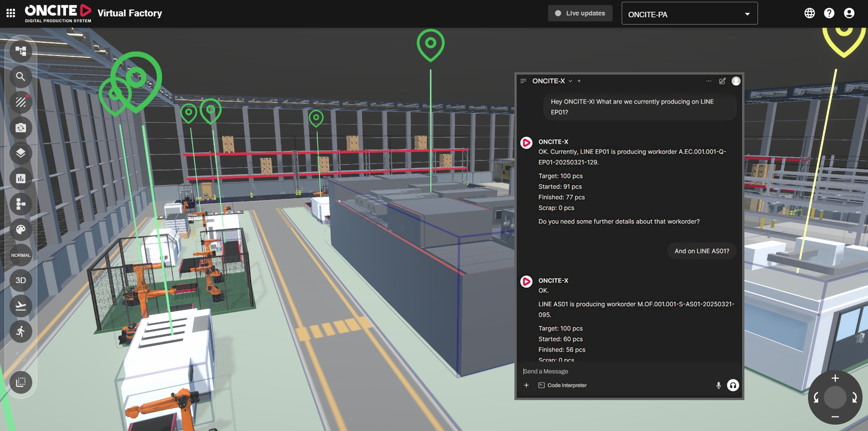The width and height of the screenshot is (868, 431).
Task: Open the chat three-dots options menu
Action: pyautogui.click(x=708, y=81)
